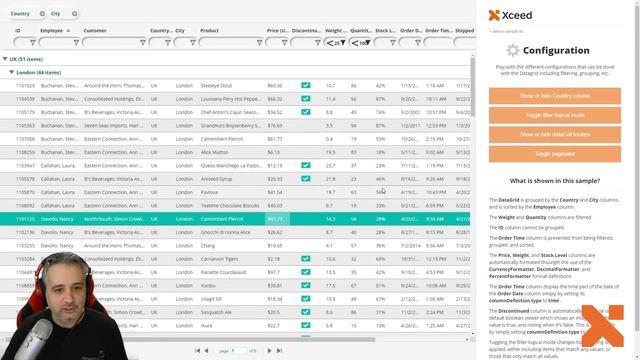The width and height of the screenshot is (640, 360).
Task: Click Show or hide Country column button
Action: (555, 96)
